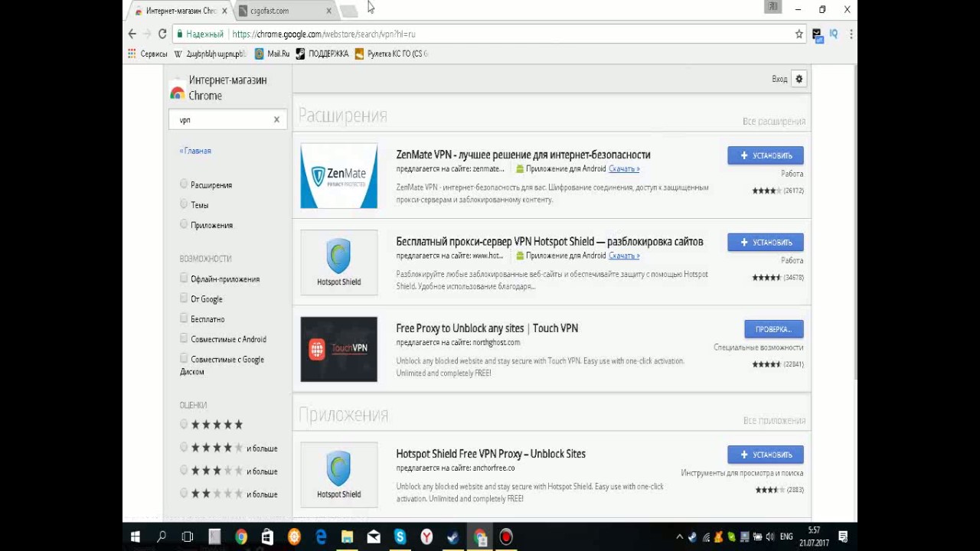The height and width of the screenshot is (551, 980).
Task: Open the Mail.Ru bookmark
Action: coord(273,54)
